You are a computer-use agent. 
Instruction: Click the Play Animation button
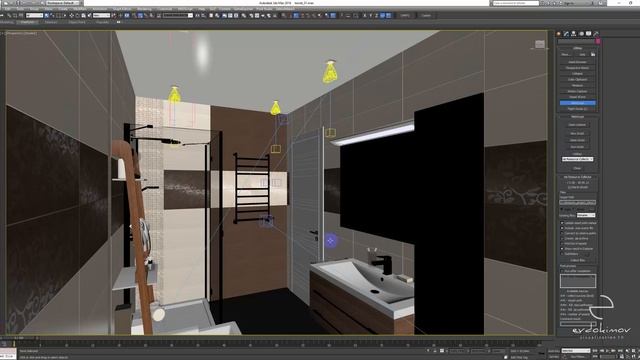tap(608, 351)
